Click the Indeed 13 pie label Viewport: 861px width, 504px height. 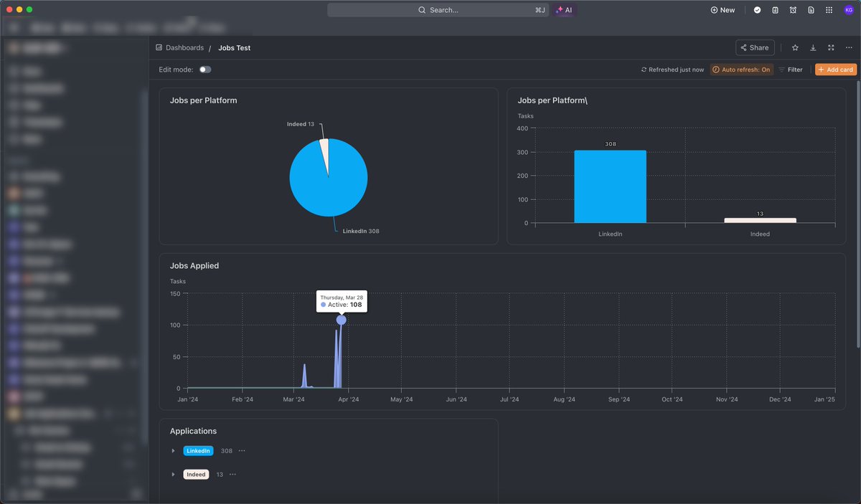pos(301,124)
